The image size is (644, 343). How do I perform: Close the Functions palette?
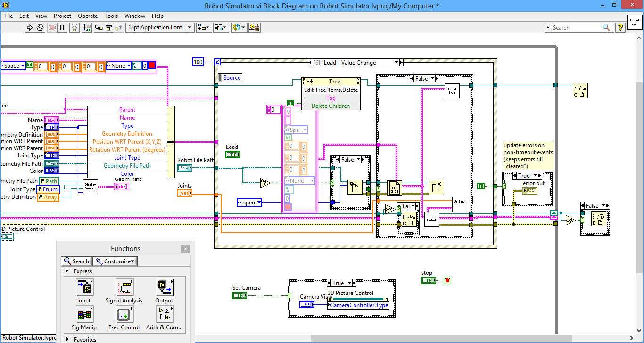pyautogui.click(x=186, y=249)
